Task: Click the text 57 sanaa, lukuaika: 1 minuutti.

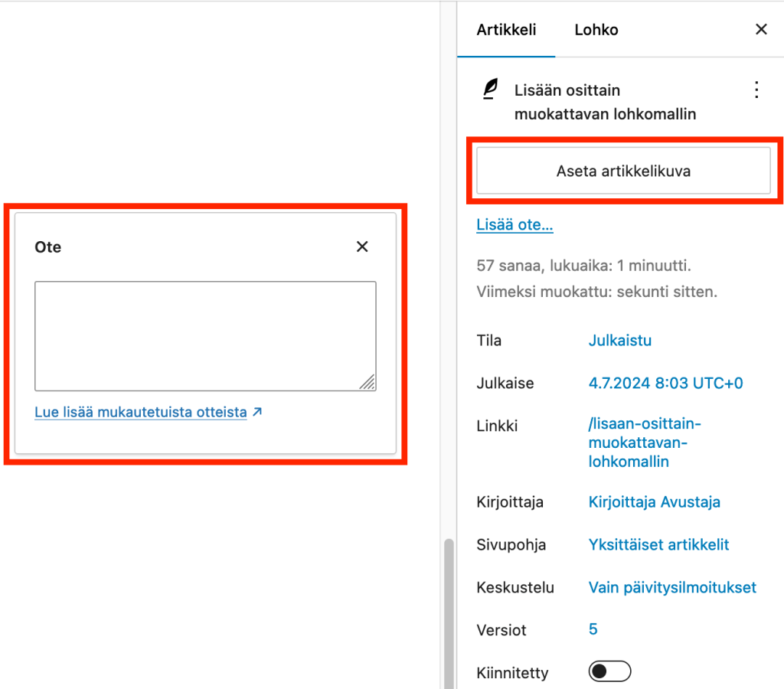Action: [583, 266]
